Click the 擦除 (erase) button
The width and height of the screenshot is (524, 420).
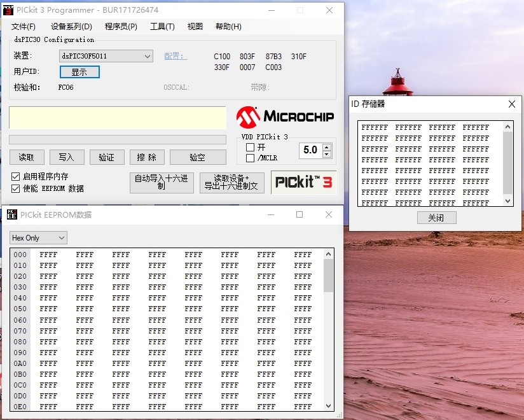(x=147, y=157)
